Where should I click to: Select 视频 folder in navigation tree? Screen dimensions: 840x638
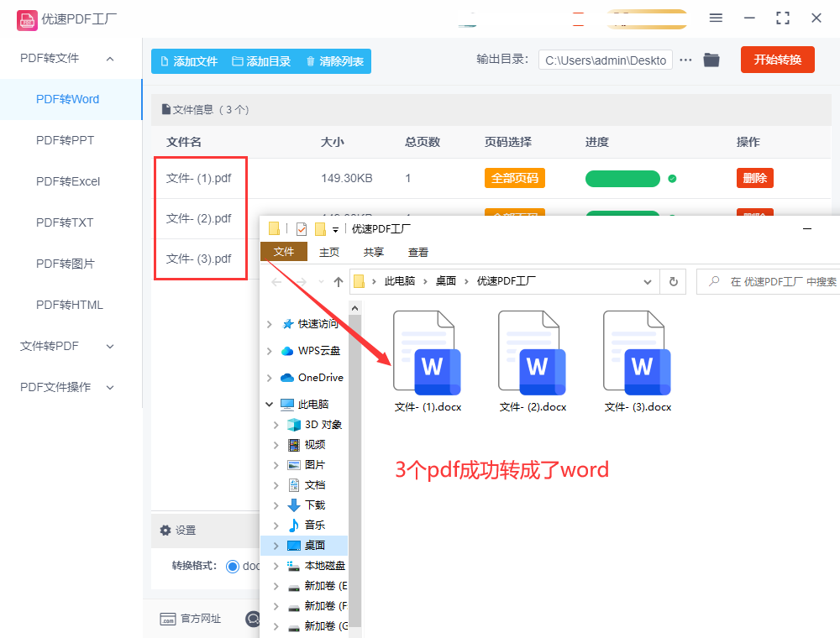tap(314, 445)
